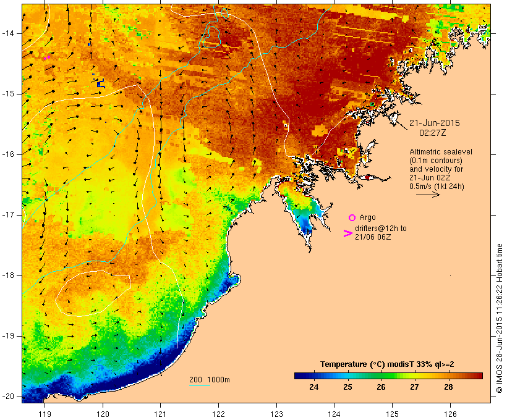Click the 'drifters@12h to' legend text

(381, 229)
